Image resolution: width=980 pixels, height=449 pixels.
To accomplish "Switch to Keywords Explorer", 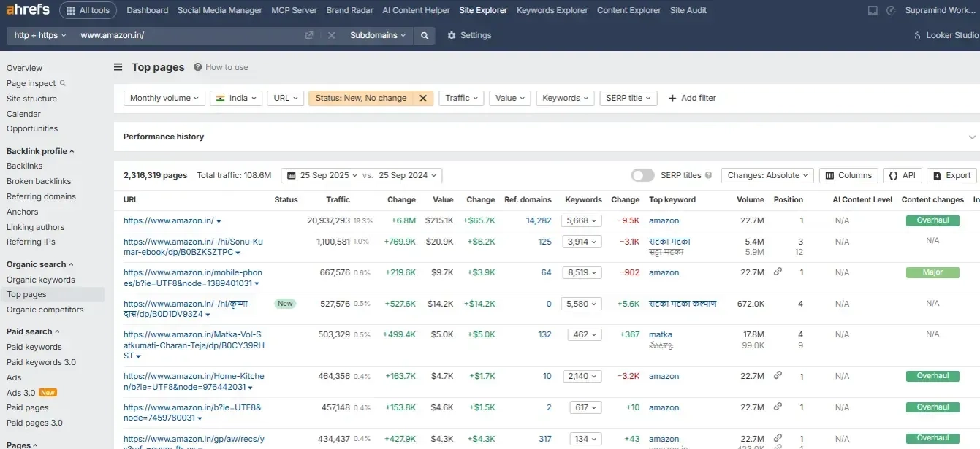I will (x=552, y=10).
